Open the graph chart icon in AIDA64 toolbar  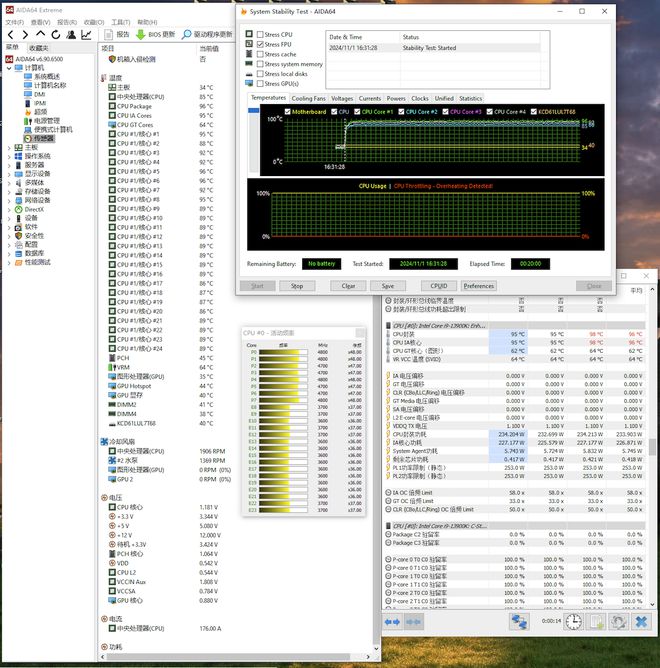[86, 35]
